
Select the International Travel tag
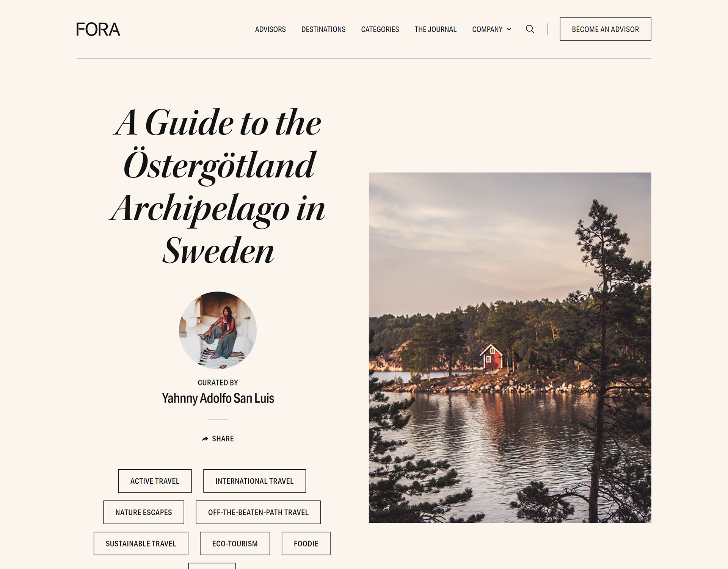[x=254, y=481]
